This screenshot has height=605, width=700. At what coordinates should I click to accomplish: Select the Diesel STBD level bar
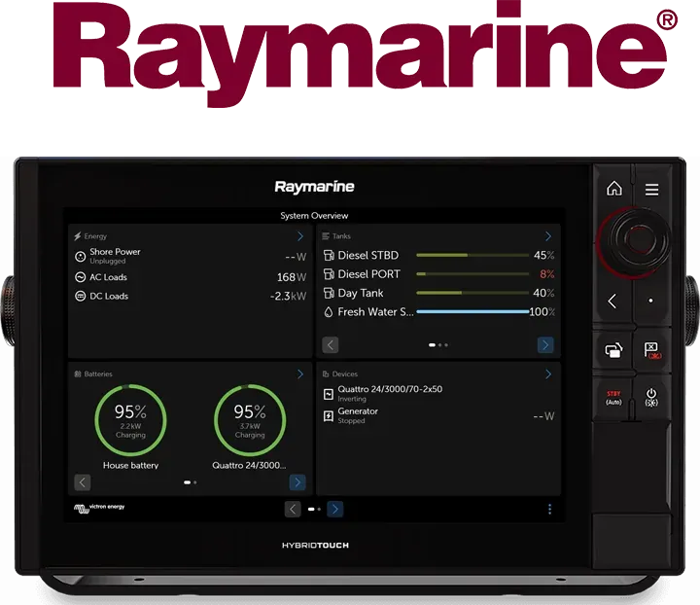click(472, 256)
